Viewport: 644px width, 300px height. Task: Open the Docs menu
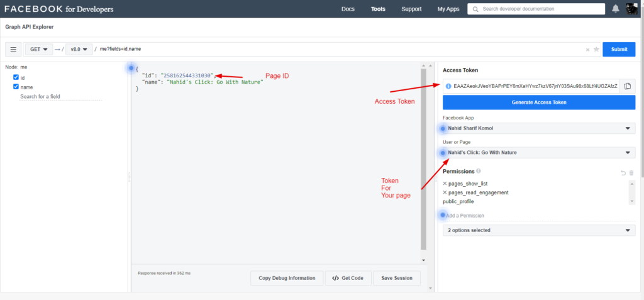(x=348, y=9)
